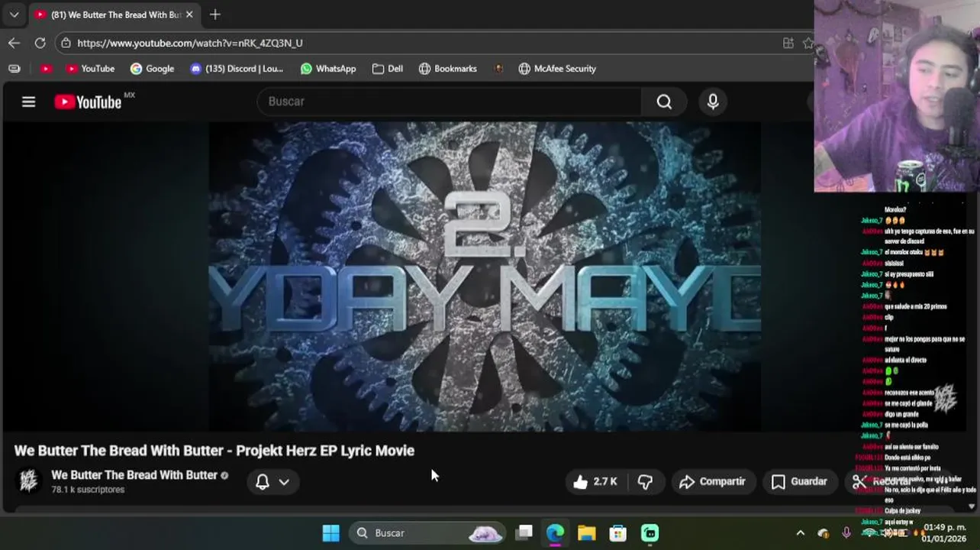
Task: Open Task View from the taskbar
Action: [x=524, y=532]
